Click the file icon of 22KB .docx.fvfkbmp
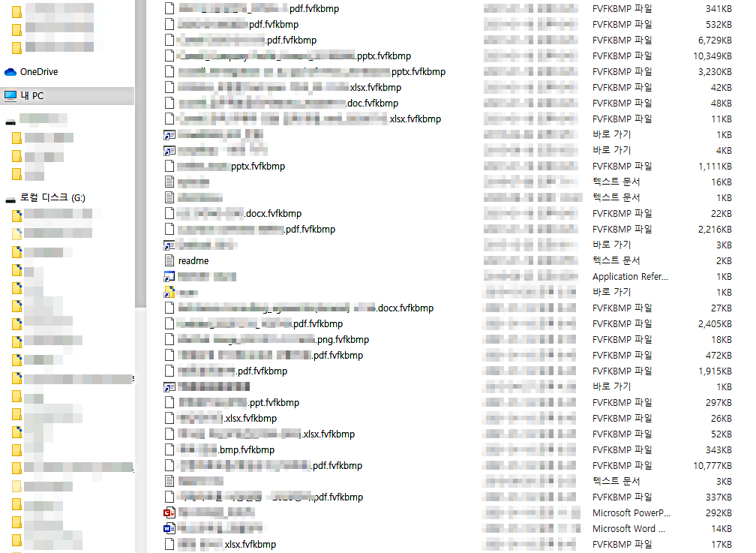The image size is (756, 553). (169, 213)
